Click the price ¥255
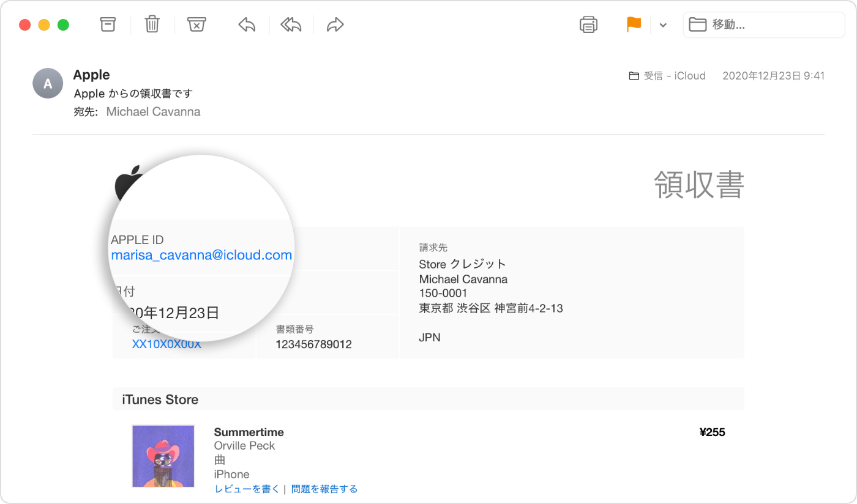857x504 pixels. 712,432
